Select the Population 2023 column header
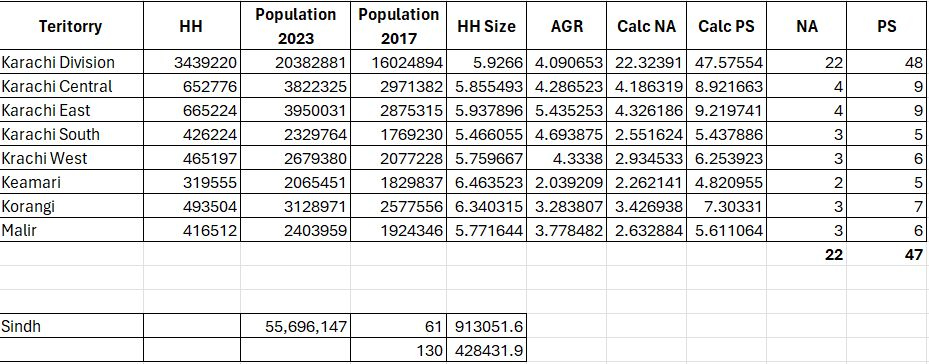 tap(295, 26)
